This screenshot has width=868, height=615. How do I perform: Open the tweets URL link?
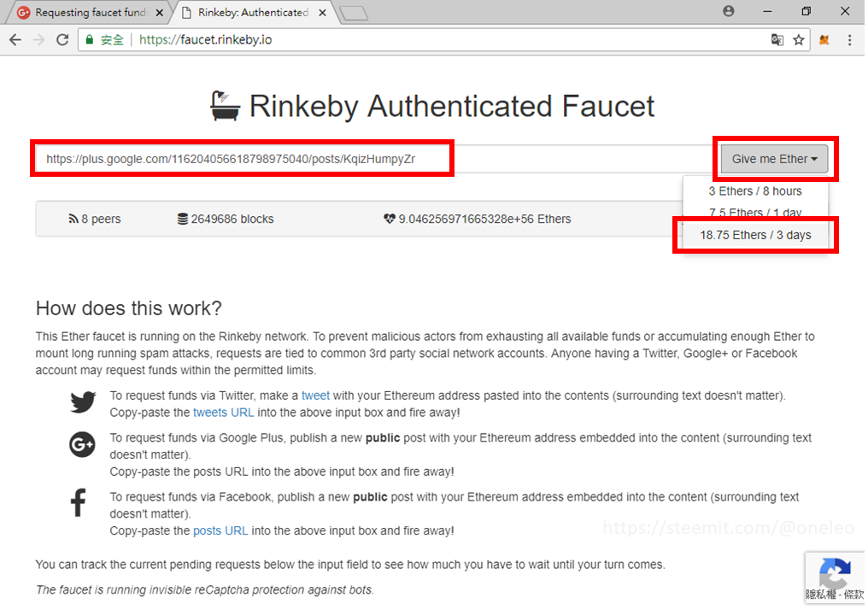(x=223, y=413)
